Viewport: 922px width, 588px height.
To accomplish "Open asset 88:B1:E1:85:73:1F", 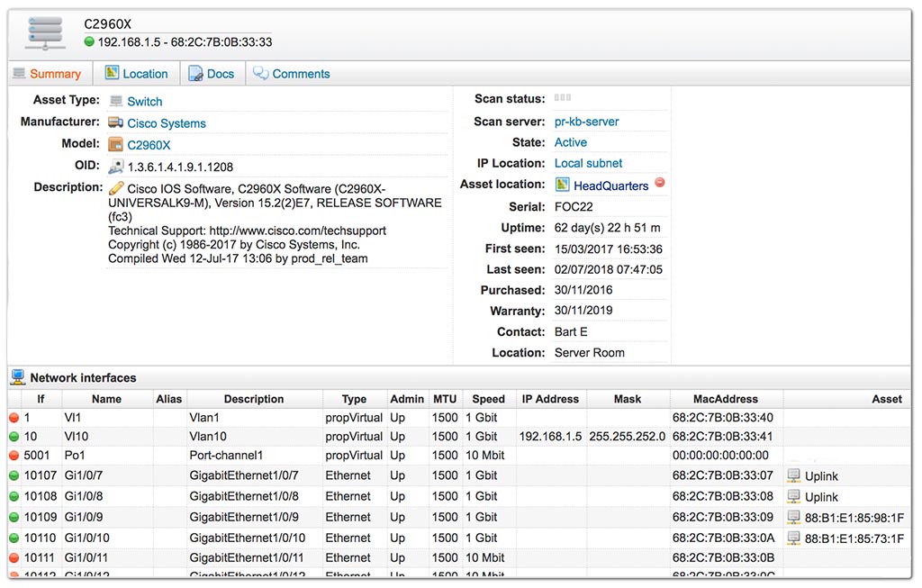I will [854, 538].
